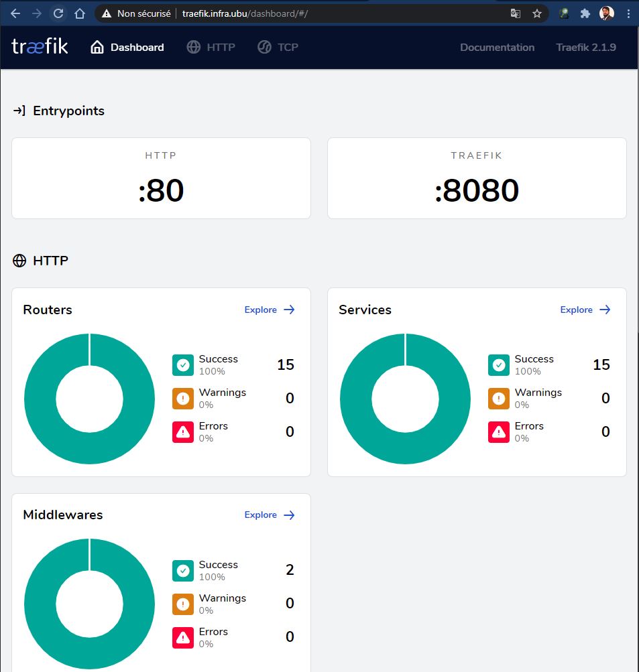
Task: Switch to the HTTP tab
Action: click(211, 48)
